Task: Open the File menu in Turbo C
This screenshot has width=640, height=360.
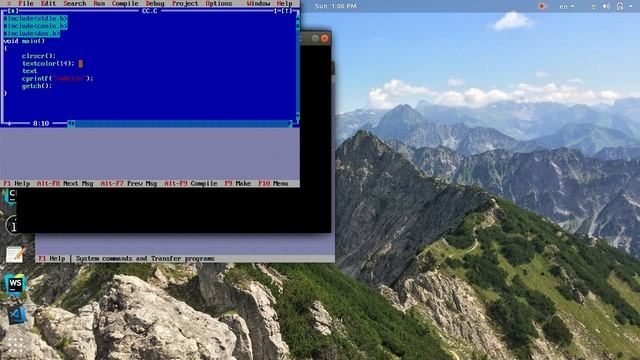Action: (26, 3)
